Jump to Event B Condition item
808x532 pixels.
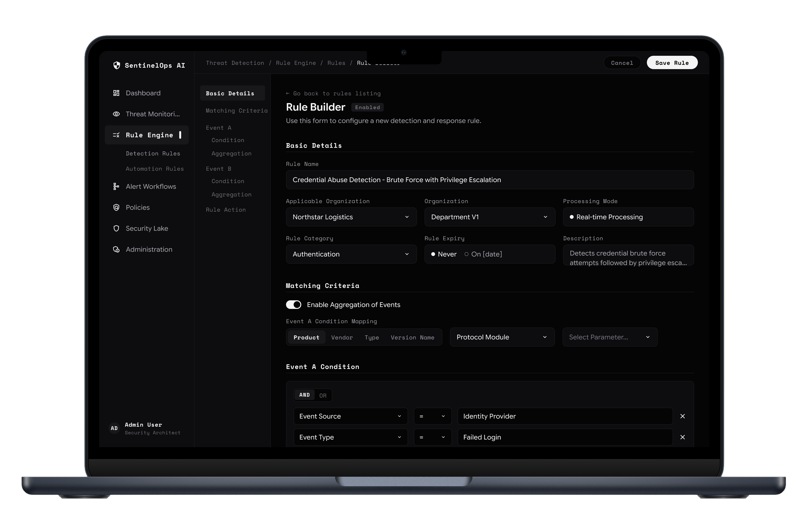coord(228,181)
